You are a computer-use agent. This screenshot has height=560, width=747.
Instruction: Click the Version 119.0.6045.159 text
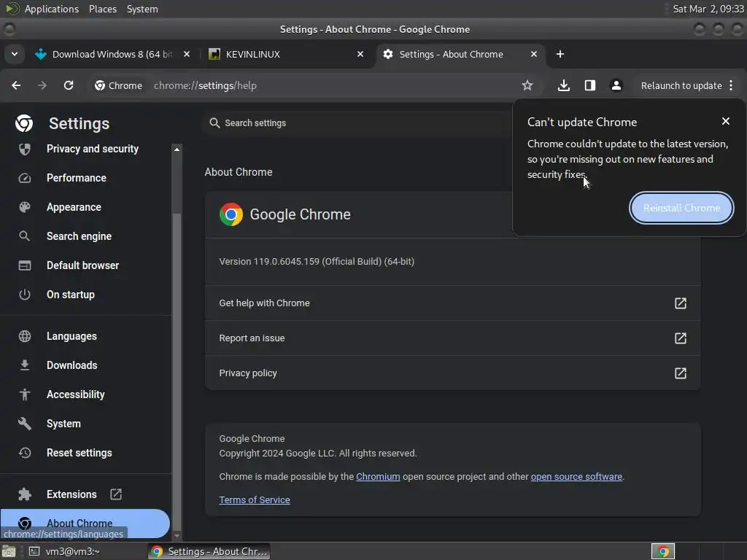(317, 262)
